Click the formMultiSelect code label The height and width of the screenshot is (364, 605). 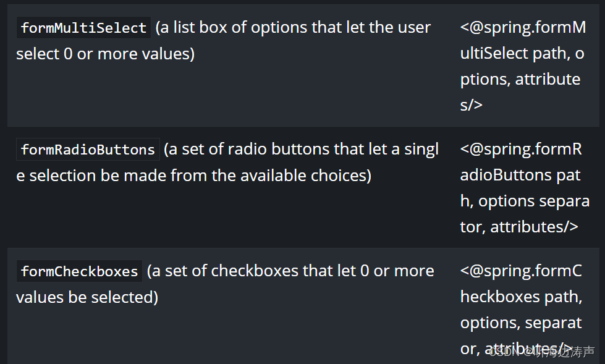coord(83,27)
